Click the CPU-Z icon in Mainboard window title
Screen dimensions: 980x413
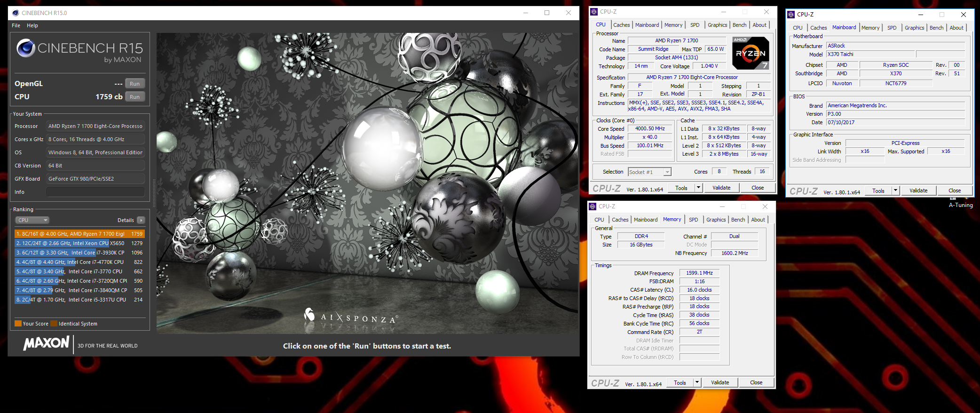791,15
